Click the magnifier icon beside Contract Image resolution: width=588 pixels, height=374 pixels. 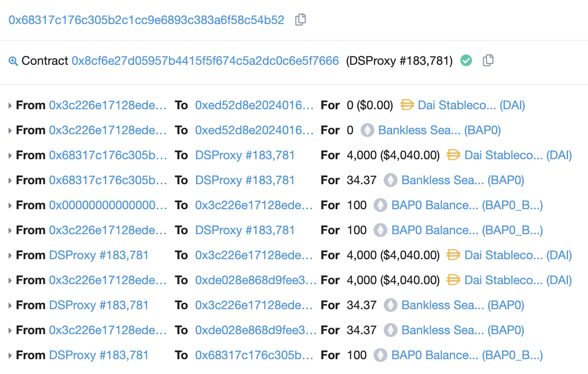point(13,61)
